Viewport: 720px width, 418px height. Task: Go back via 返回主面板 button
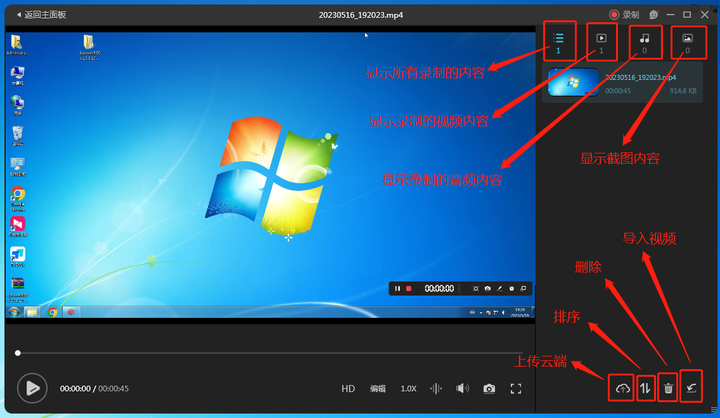(41, 15)
